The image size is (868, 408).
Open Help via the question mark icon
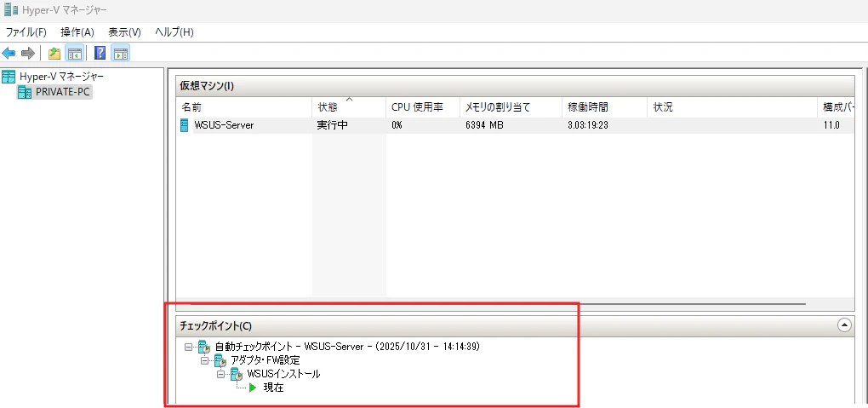(x=100, y=53)
